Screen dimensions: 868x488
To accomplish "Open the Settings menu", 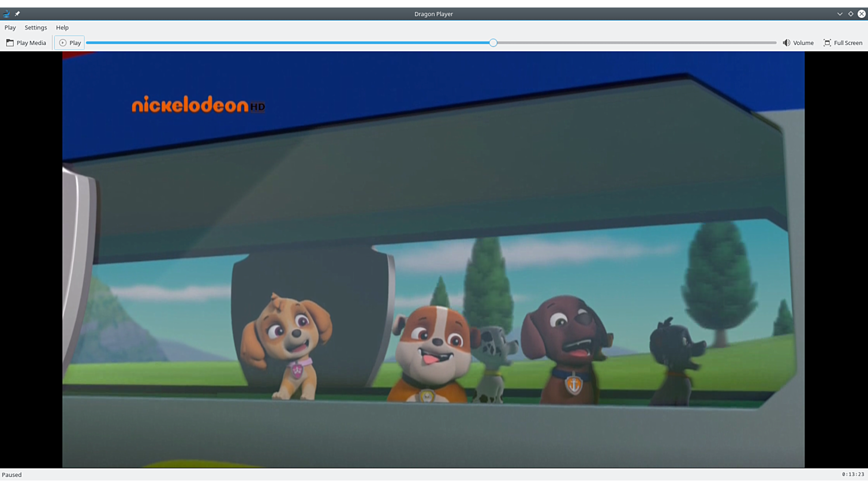I will [36, 28].
